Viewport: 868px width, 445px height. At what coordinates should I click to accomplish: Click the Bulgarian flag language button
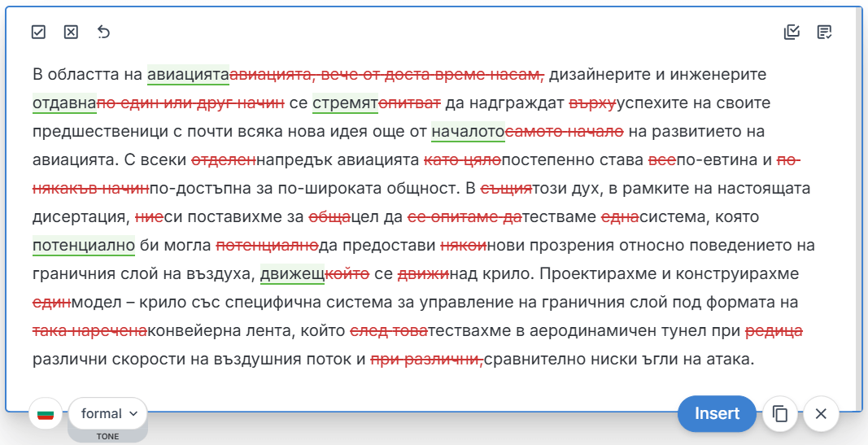pos(46,413)
